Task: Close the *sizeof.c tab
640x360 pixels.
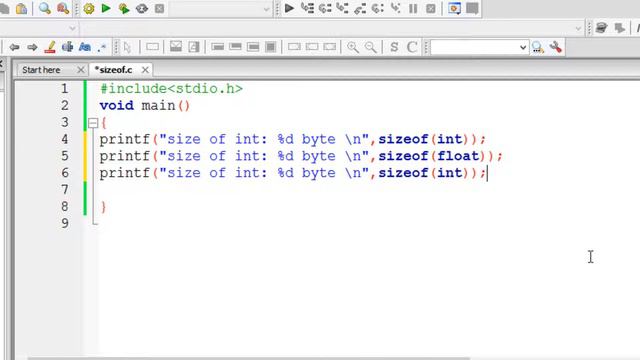Action: tap(145, 70)
